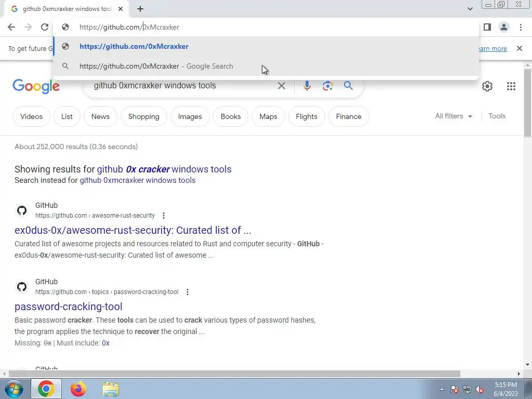Open the tab search chevron

click(470, 9)
